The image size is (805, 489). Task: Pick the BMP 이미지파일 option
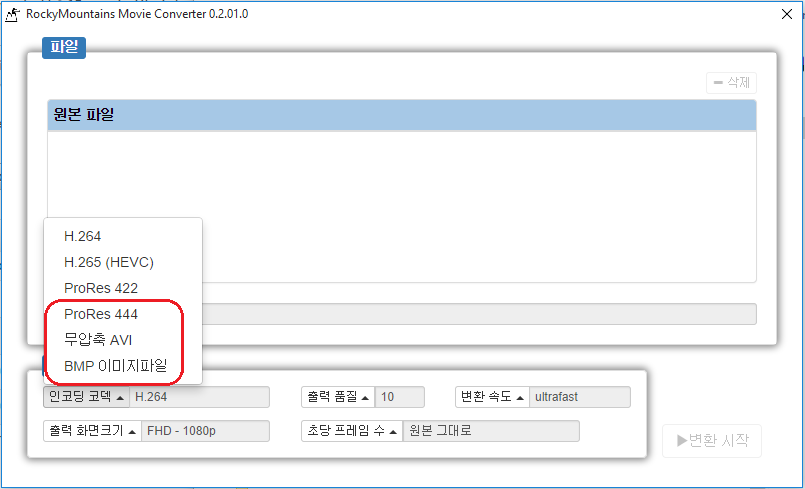coord(115,365)
